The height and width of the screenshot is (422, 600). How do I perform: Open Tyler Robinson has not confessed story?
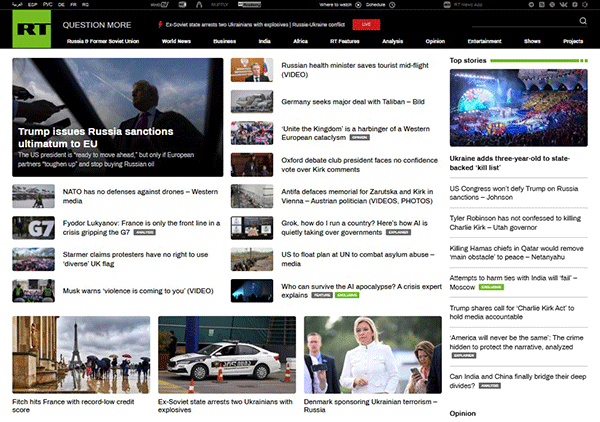pyautogui.click(x=515, y=223)
